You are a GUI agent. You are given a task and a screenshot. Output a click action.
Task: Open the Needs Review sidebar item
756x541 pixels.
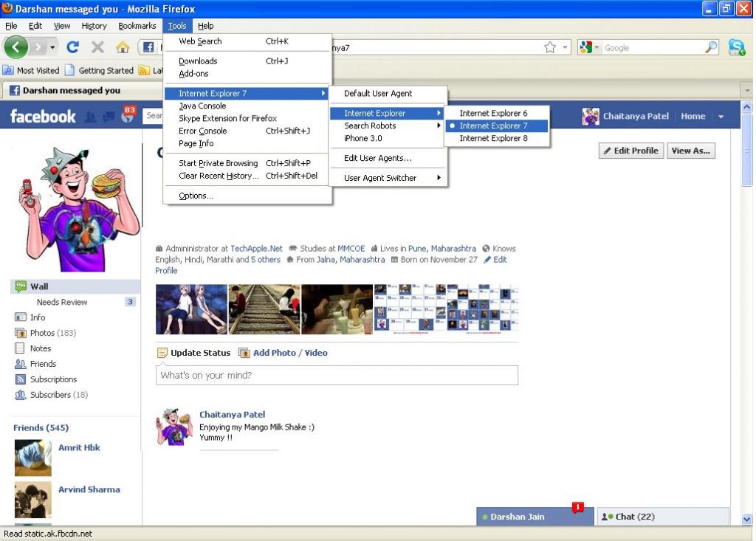point(75,303)
